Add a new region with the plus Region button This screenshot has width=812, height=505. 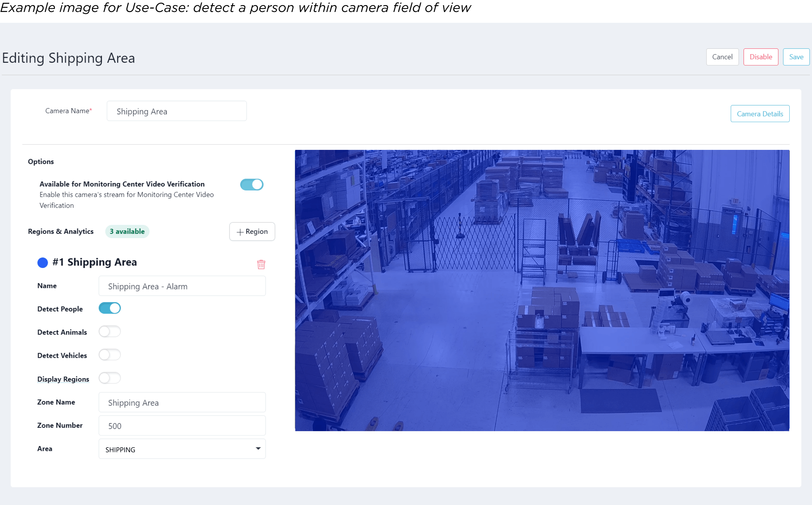(x=252, y=231)
